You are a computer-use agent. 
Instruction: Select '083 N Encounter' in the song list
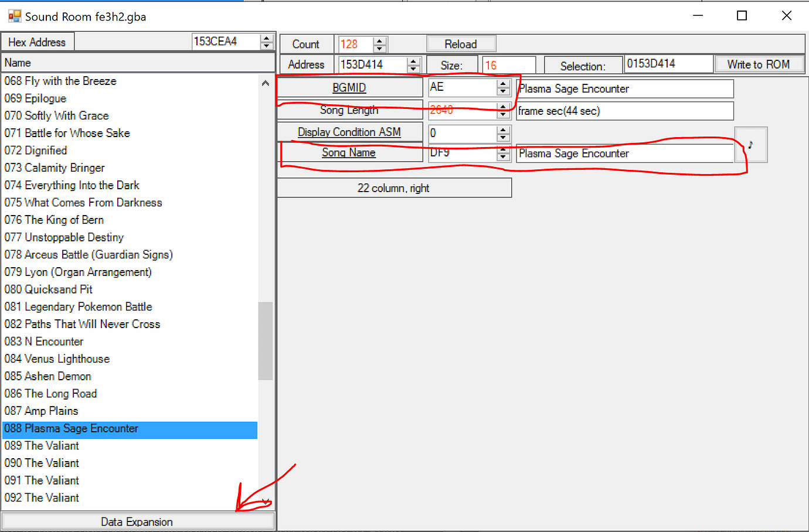click(x=88, y=341)
